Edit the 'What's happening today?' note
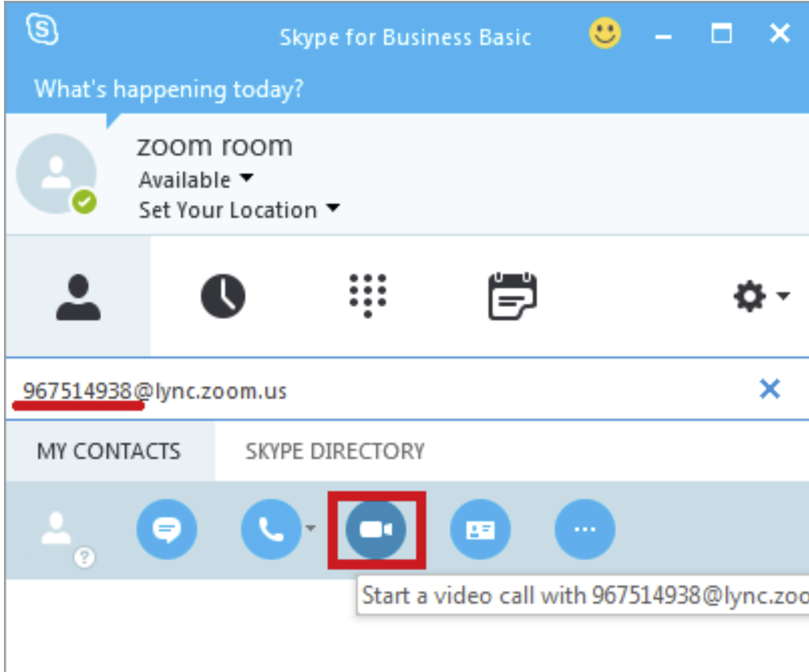809x672 pixels. 169,89
